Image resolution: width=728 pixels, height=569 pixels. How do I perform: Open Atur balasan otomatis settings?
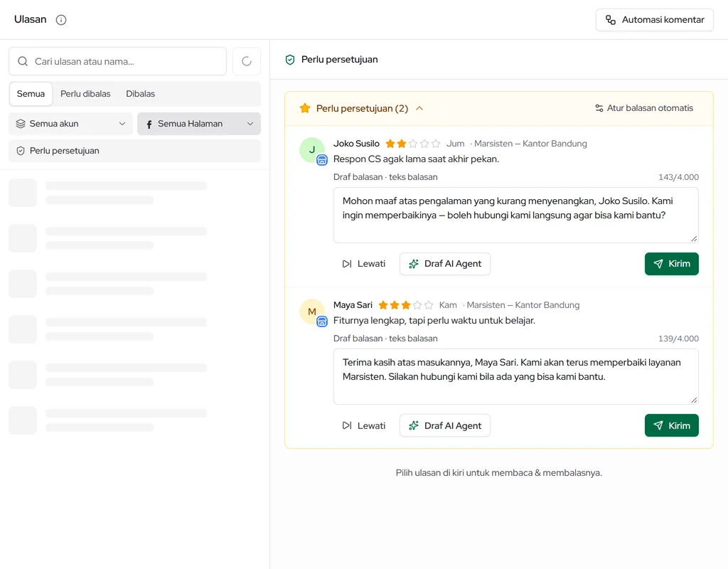[644, 108]
